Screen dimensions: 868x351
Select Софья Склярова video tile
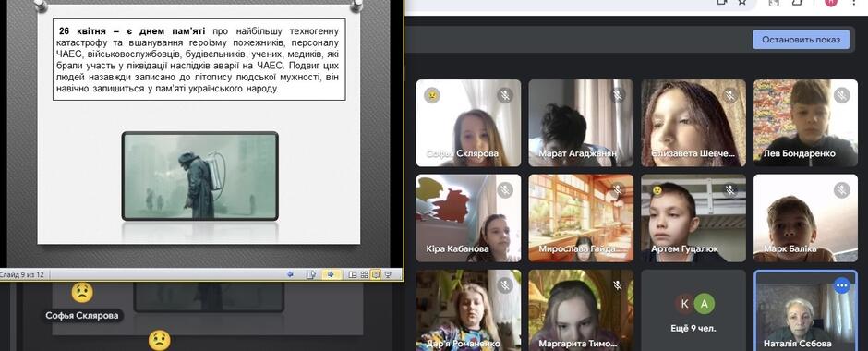click(468, 123)
